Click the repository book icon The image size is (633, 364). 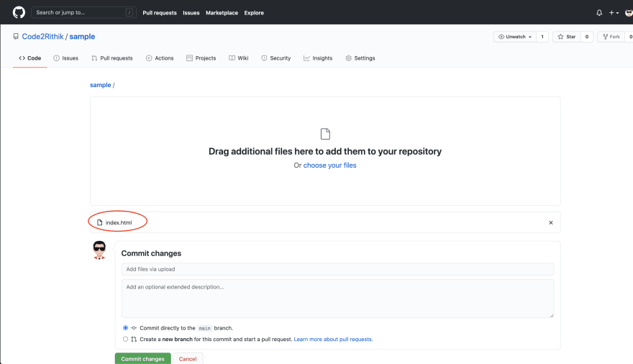(16, 36)
